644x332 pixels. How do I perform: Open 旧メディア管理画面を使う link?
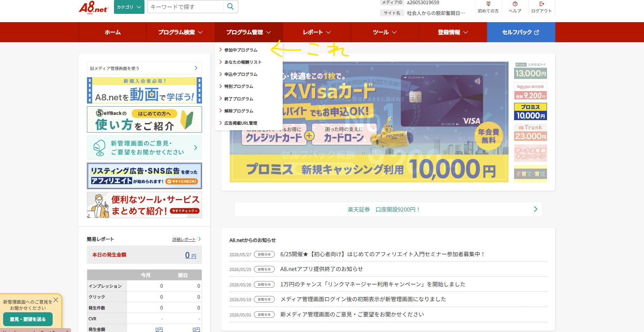144,68
